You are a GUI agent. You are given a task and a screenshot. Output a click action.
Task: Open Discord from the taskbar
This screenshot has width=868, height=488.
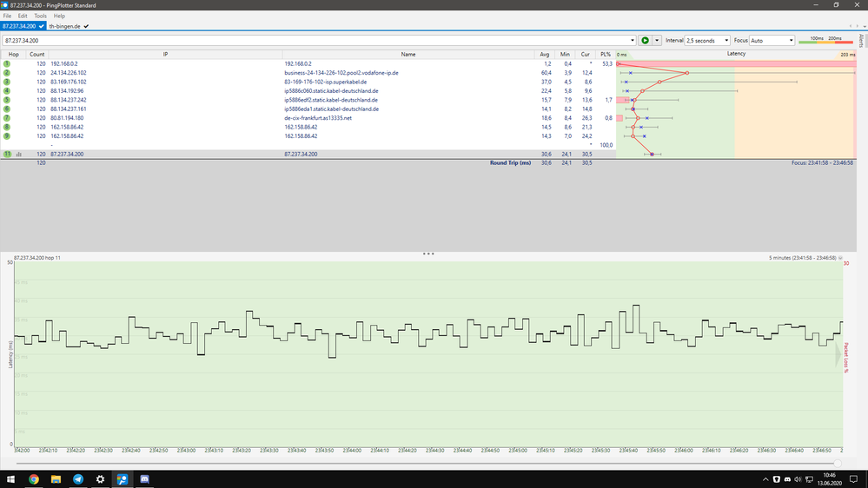pos(146,478)
